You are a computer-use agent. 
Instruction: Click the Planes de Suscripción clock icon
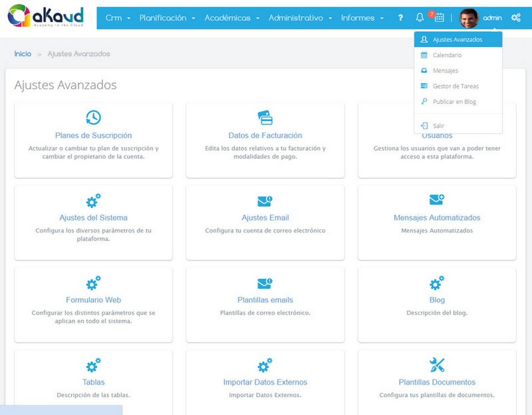93,117
